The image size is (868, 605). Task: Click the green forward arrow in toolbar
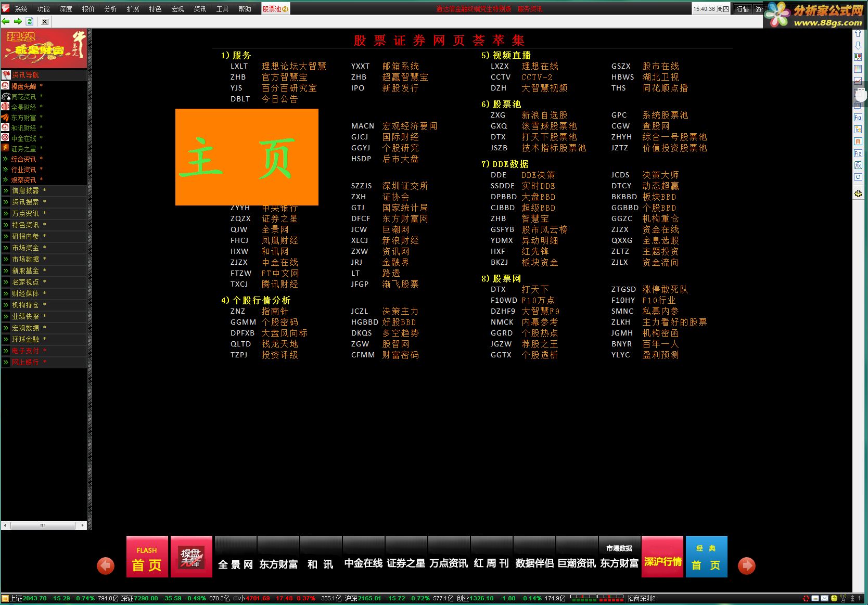18,21
